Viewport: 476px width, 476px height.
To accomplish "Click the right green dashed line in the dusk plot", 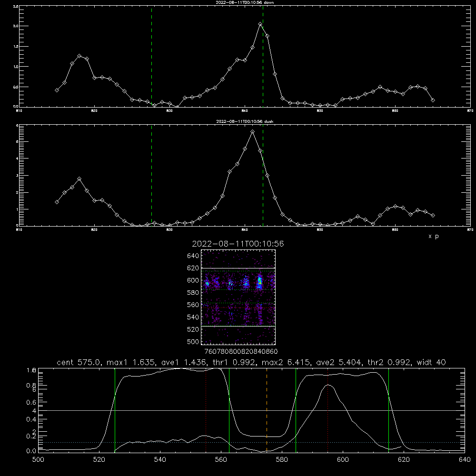I will (263, 176).
